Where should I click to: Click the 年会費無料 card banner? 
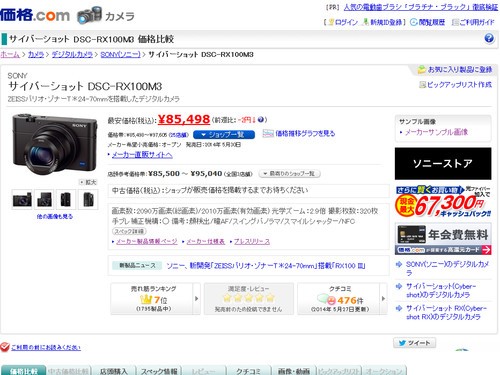pyautogui.click(x=443, y=239)
